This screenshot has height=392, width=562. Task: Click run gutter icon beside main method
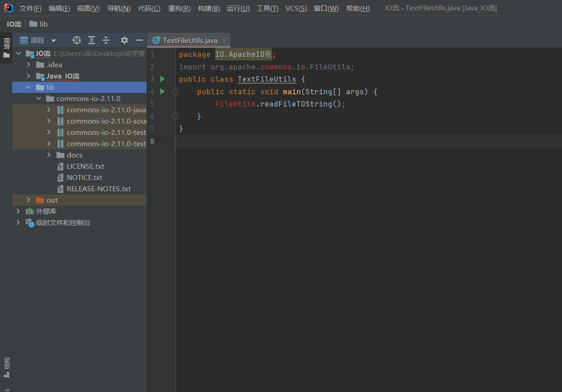pyautogui.click(x=162, y=92)
